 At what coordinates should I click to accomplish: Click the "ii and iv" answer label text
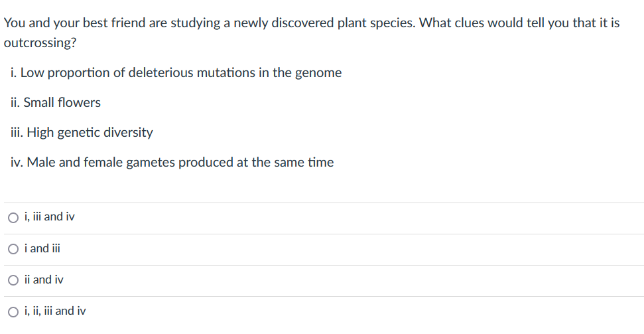point(44,280)
